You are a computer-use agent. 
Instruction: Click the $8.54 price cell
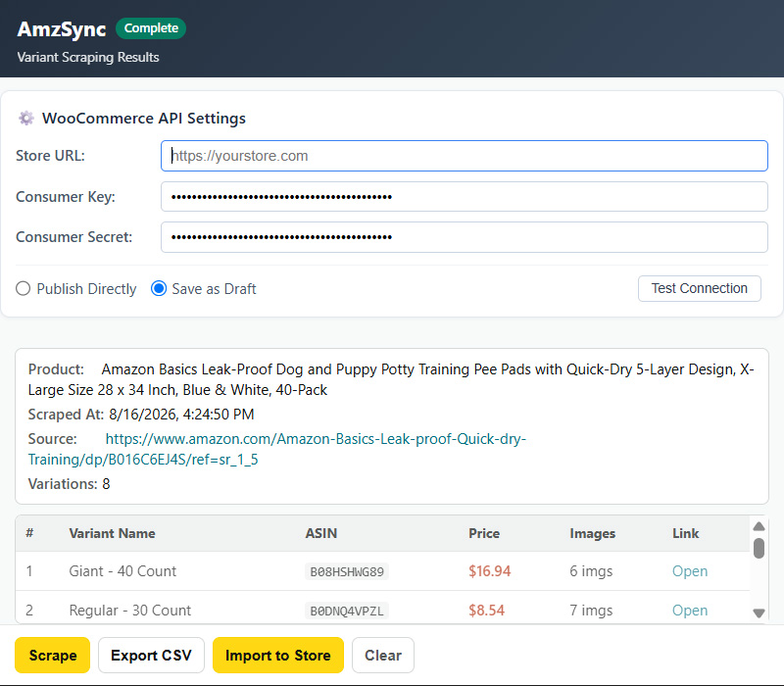486,610
